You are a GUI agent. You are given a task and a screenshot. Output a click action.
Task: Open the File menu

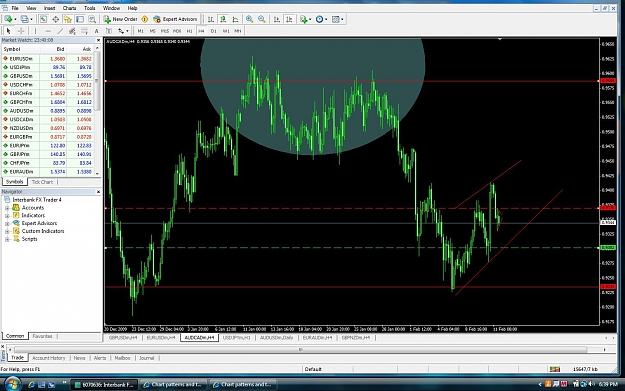pyautogui.click(x=15, y=8)
